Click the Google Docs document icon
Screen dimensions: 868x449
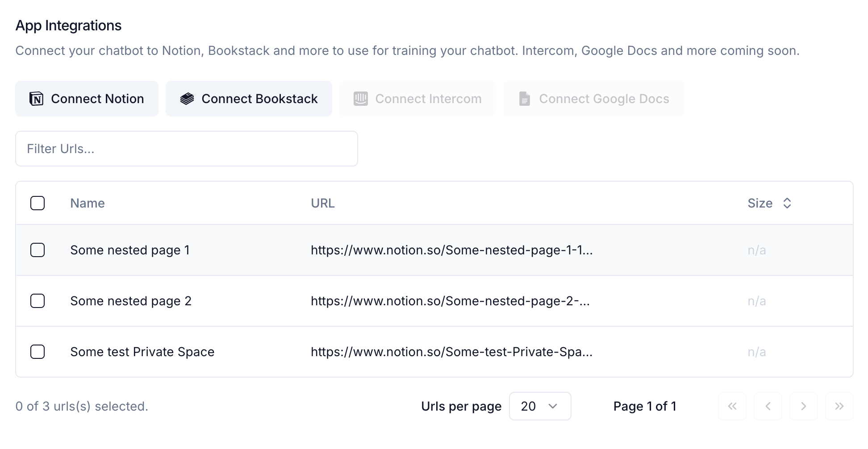(525, 99)
